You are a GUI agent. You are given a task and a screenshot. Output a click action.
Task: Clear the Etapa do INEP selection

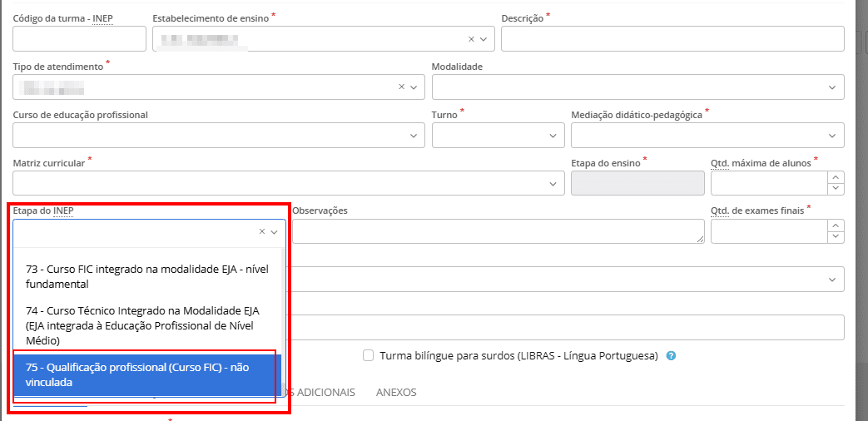pyautogui.click(x=262, y=232)
